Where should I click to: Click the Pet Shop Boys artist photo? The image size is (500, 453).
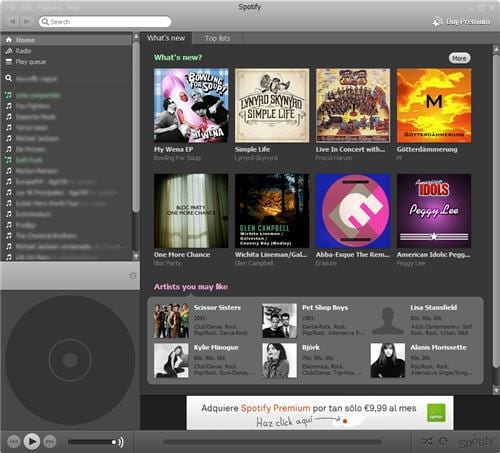click(x=279, y=321)
